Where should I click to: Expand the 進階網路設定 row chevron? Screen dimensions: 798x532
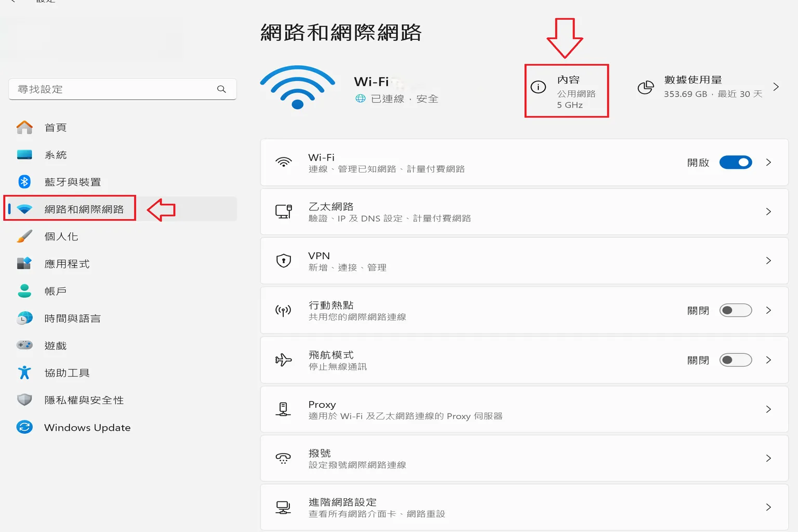(768, 507)
